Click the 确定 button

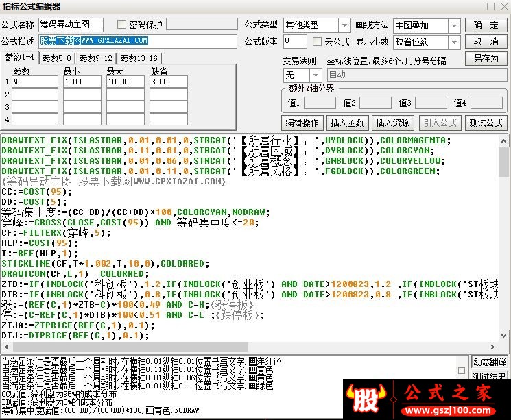point(486,25)
